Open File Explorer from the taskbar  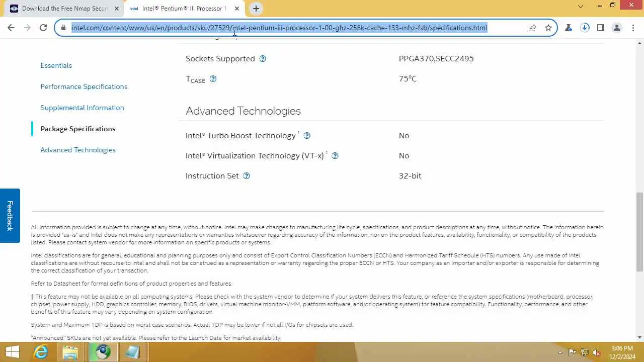click(x=70, y=352)
